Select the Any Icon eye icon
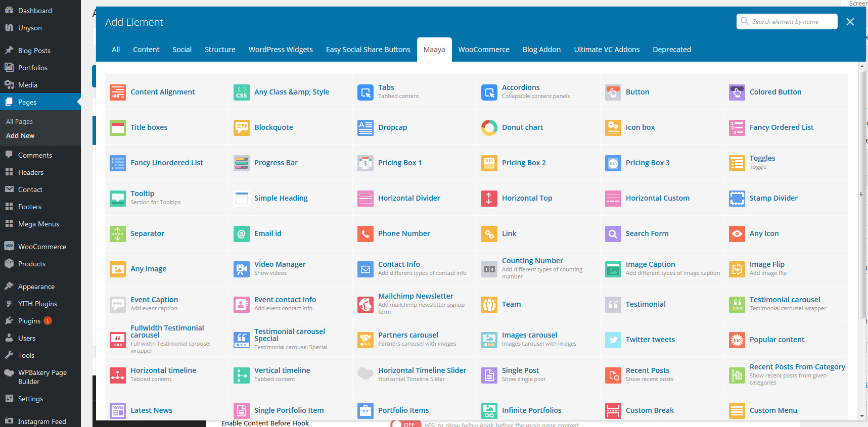Viewport: 868px width, 427px height. [737, 234]
